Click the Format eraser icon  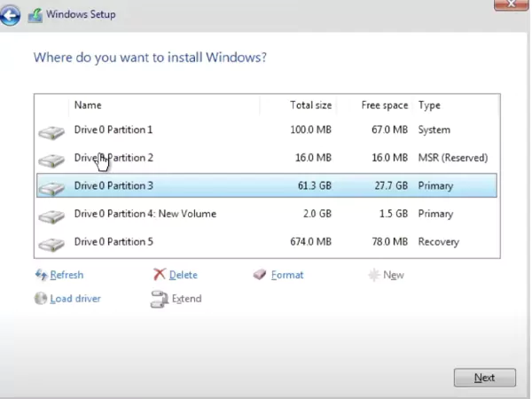click(260, 274)
